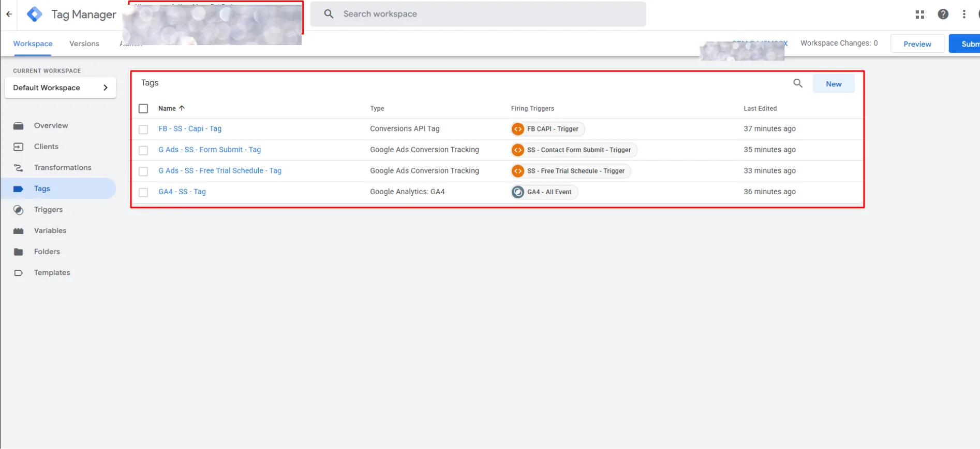Check the GA4 - SS - Tag row

coord(143,193)
